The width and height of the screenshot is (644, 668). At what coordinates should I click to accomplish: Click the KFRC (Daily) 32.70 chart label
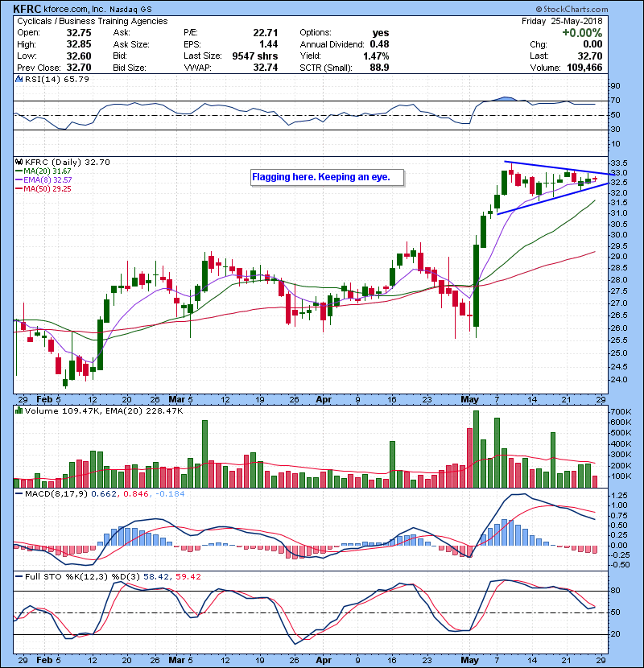click(x=68, y=162)
